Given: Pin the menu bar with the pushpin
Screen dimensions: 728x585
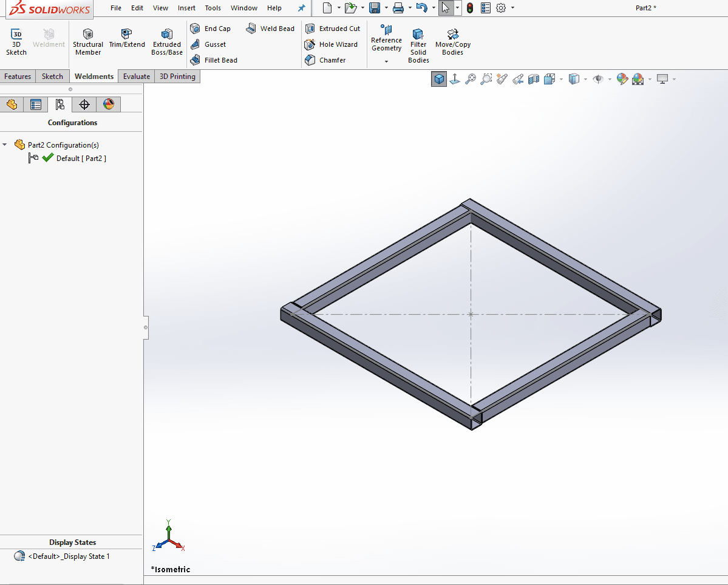Looking at the screenshot, I should pos(302,8).
